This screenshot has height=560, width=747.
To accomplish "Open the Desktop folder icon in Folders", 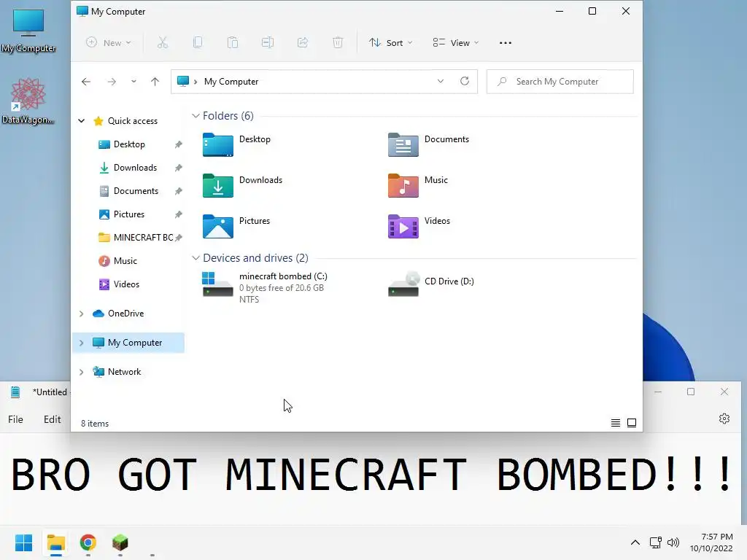I will coord(217,145).
